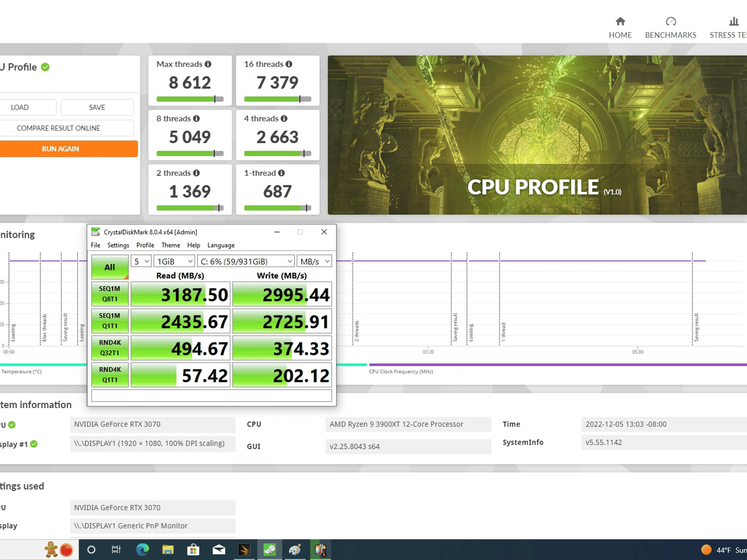Screen dimensions: 747x560
Task: Open the temperature monitor app on taskbar
Action: 321,550
